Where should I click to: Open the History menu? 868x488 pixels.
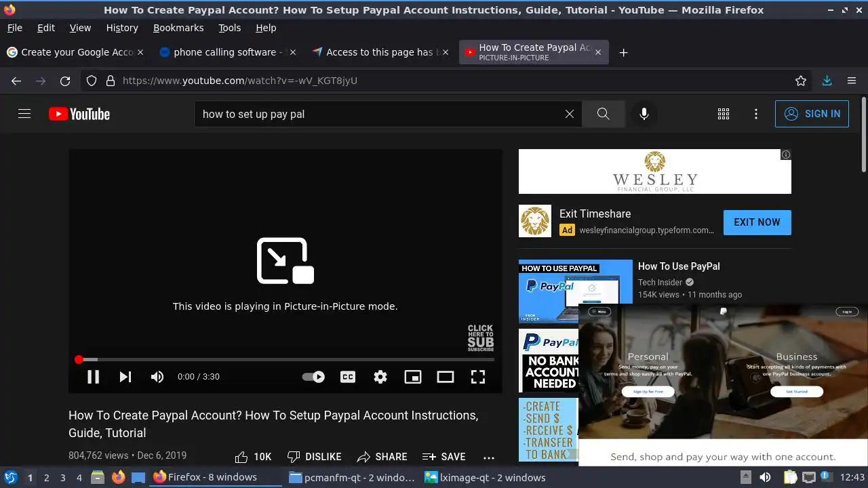coord(122,28)
